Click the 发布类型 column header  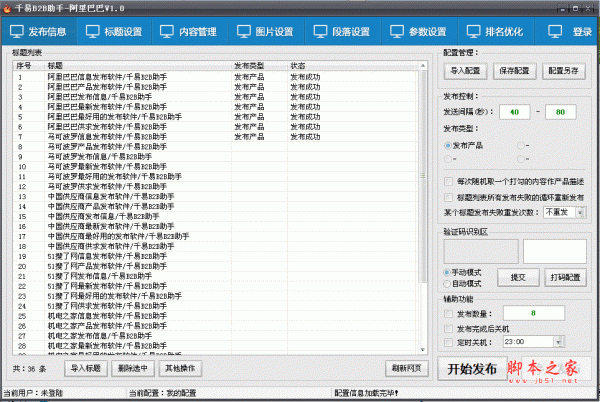coord(259,66)
